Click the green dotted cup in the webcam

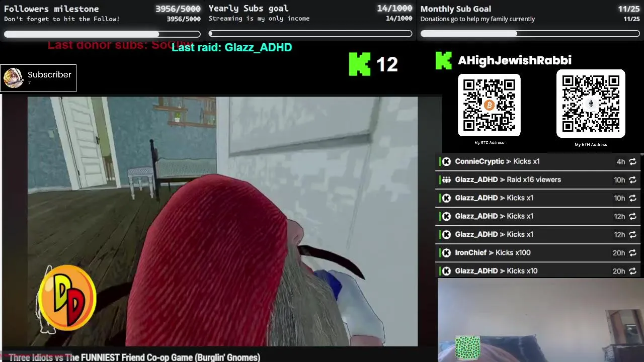tap(467, 347)
